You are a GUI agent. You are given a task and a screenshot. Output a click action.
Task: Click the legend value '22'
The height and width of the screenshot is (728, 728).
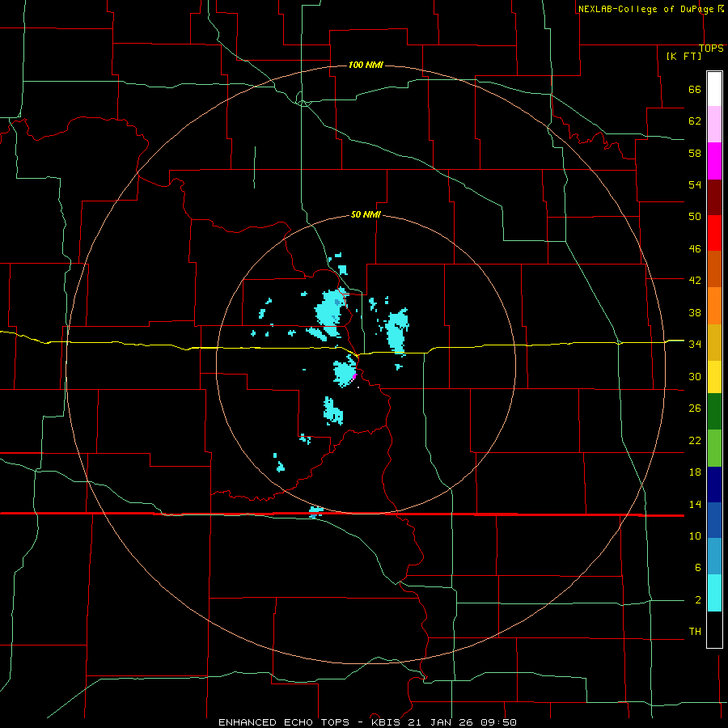(x=695, y=440)
